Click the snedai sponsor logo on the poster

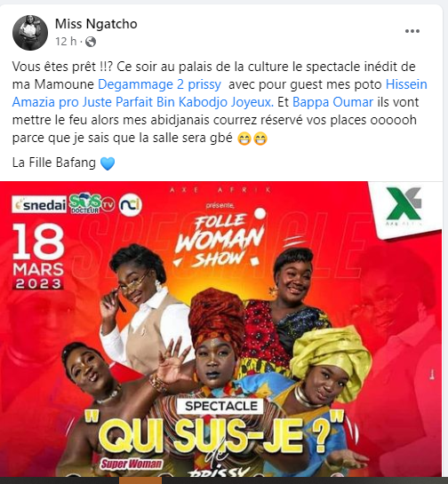click(39, 204)
